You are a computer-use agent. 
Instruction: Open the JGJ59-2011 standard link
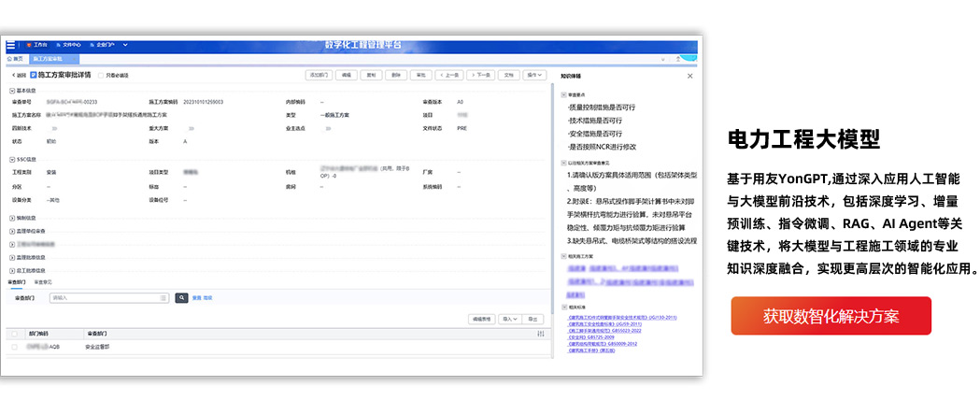point(605,324)
